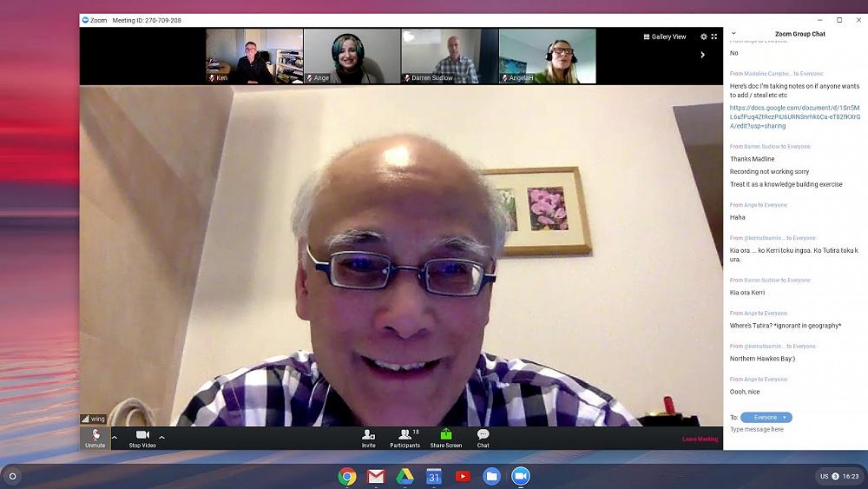Switch to Gallery View
This screenshot has width=868, height=489.
665,36
